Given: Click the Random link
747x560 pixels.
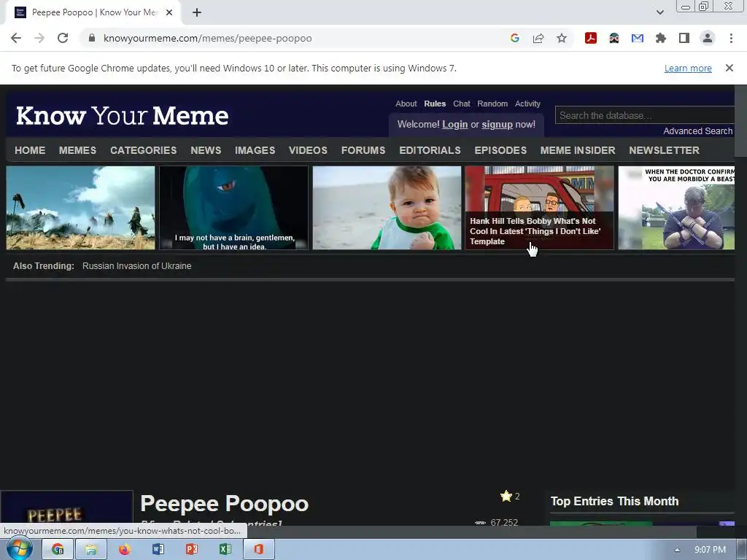Looking at the screenshot, I should pos(492,104).
